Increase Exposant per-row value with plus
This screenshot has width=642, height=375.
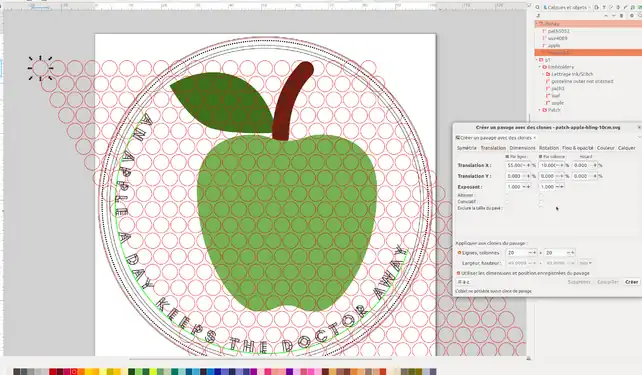[529, 187]
